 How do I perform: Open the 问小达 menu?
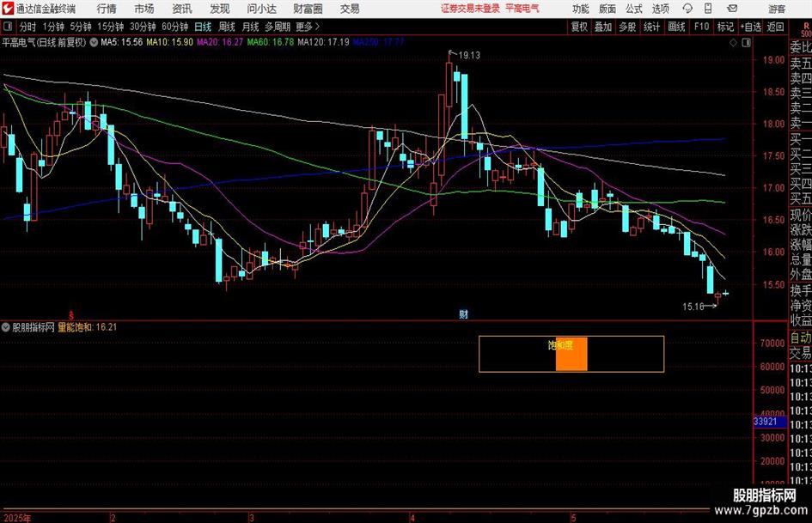click(261, 9)
